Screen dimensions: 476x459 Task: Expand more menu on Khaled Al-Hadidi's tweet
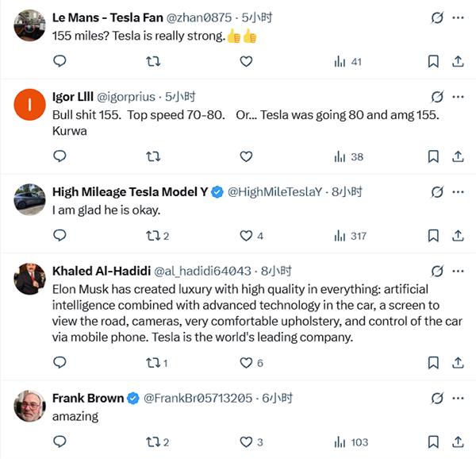pos(458,271)
